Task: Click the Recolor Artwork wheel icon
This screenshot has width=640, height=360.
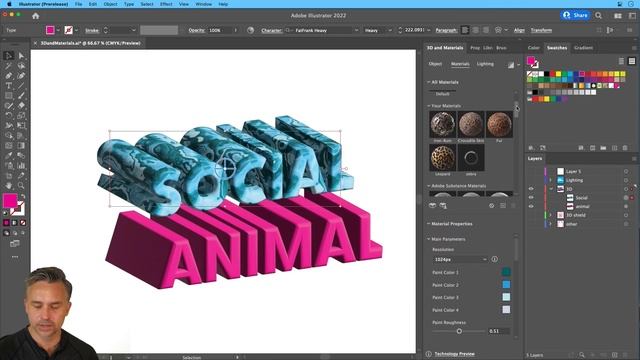Action: 251,30
